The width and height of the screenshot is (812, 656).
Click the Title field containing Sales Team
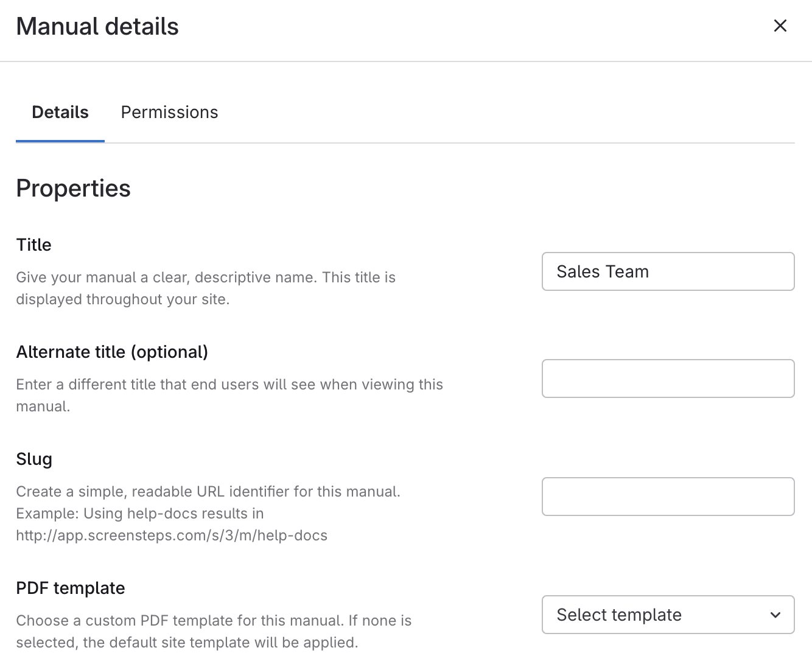pos(668,271)
